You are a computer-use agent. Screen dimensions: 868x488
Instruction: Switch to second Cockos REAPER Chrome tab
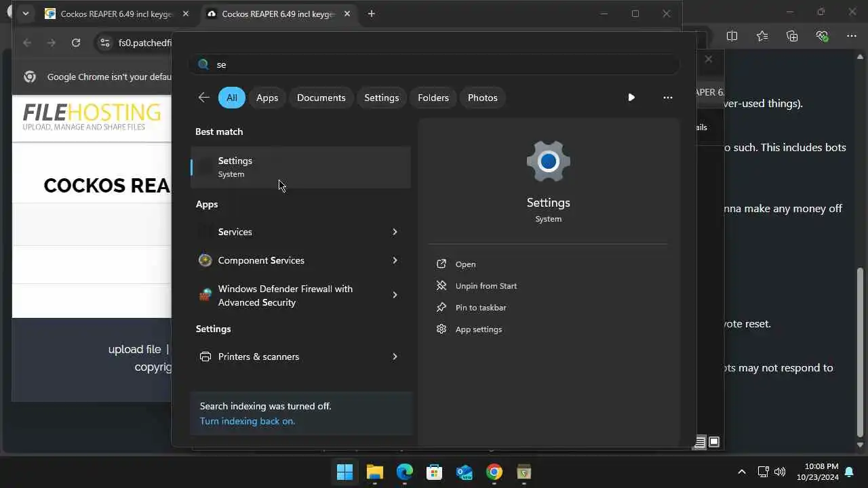tap(278, 14)
